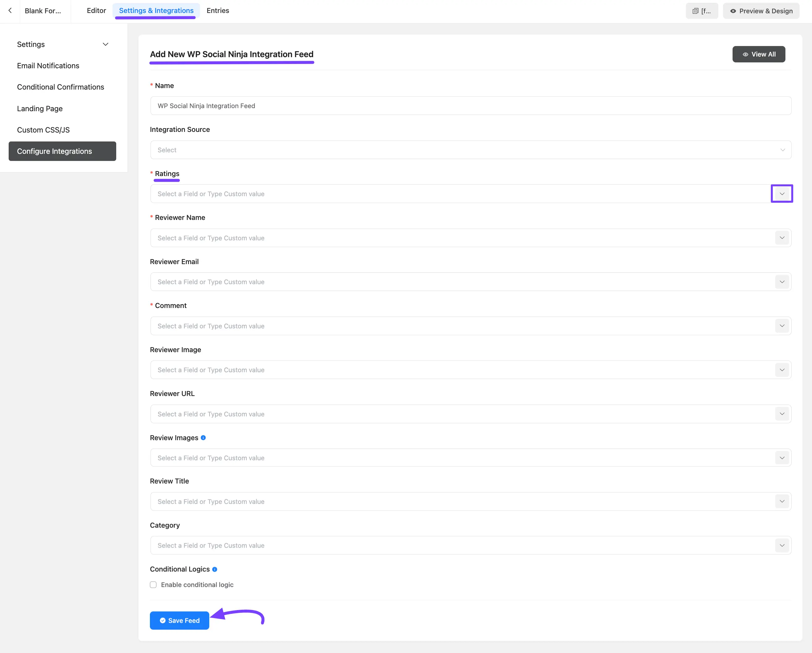Click the info icon next to Conditional Logics
Image resolution: width=812 pixels, height=653 pixels.
pos(215,570)
